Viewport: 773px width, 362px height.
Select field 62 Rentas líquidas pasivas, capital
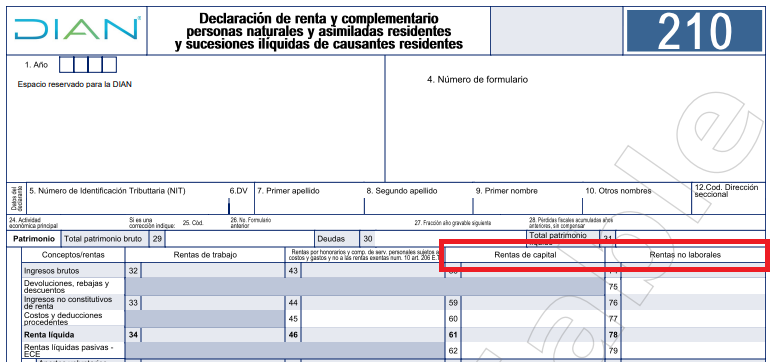pyautogui.click(x=532, y=351)
